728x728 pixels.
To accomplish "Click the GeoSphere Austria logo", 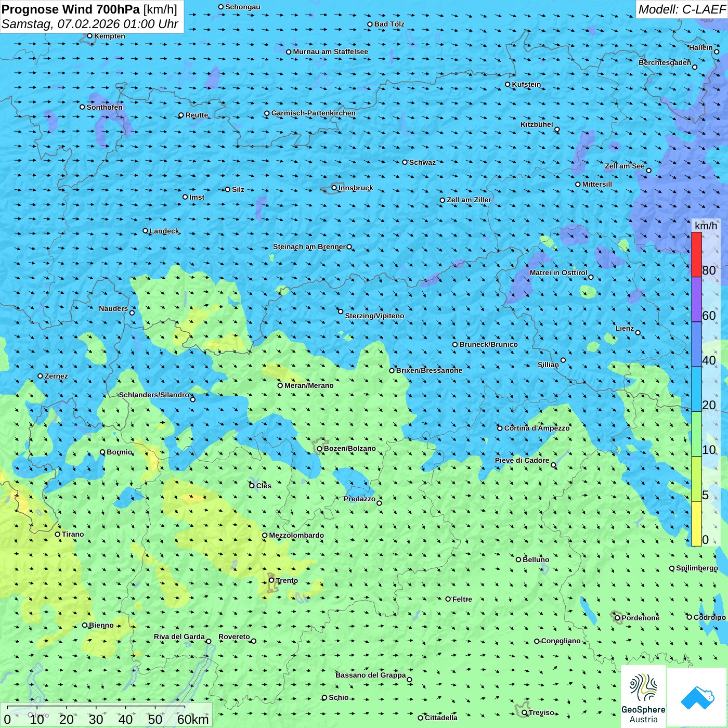I will [643, 696].
